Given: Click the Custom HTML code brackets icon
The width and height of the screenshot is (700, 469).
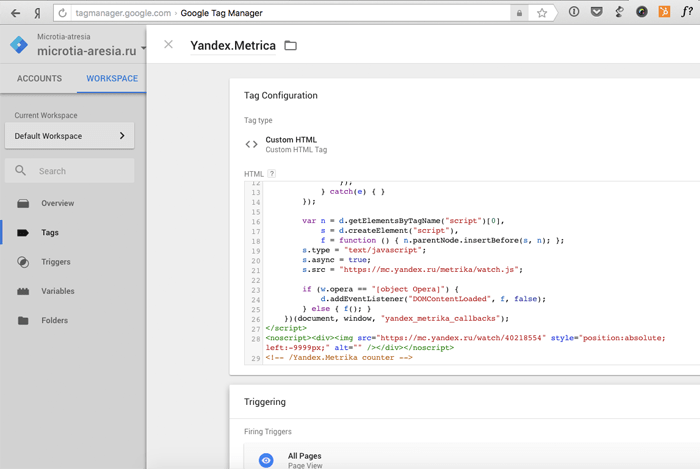Looking at the screenshot, I should (251, 144).
